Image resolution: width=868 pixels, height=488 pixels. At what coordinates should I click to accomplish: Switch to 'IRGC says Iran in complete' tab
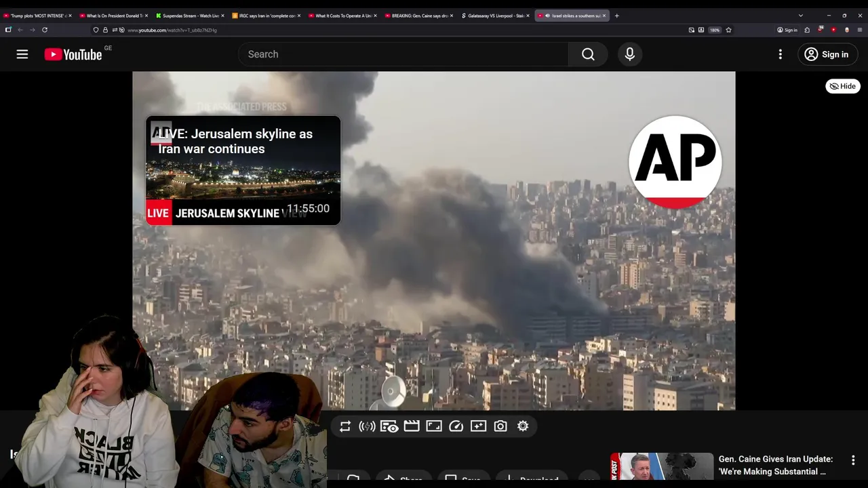pos(266,16)
